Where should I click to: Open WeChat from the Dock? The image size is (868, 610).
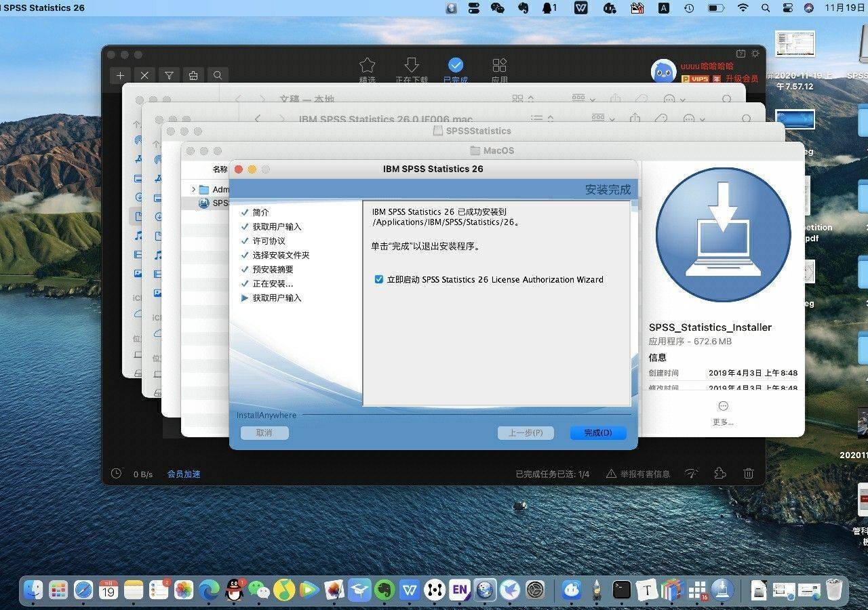tap(259, 590)
